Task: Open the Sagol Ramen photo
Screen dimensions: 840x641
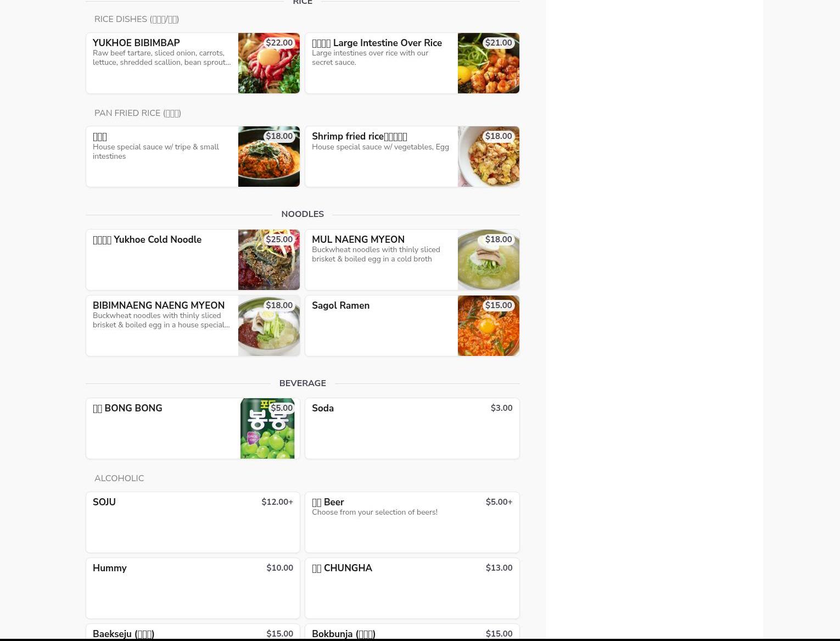Action: click(489, 326)
